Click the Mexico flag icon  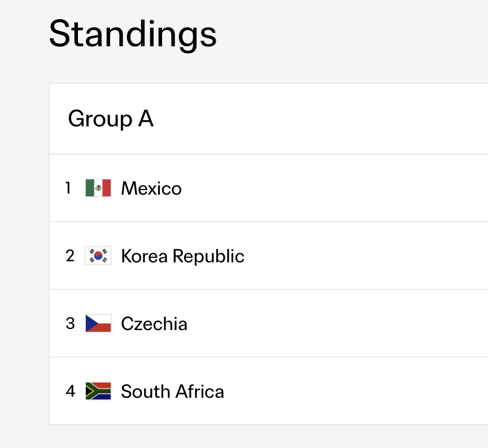click(98, 188)
